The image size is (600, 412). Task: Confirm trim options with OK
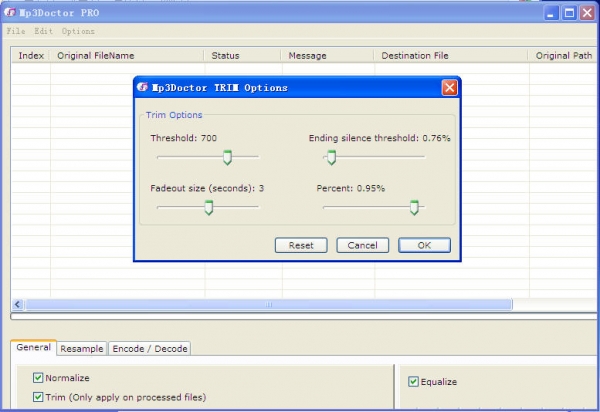point(424,245)
